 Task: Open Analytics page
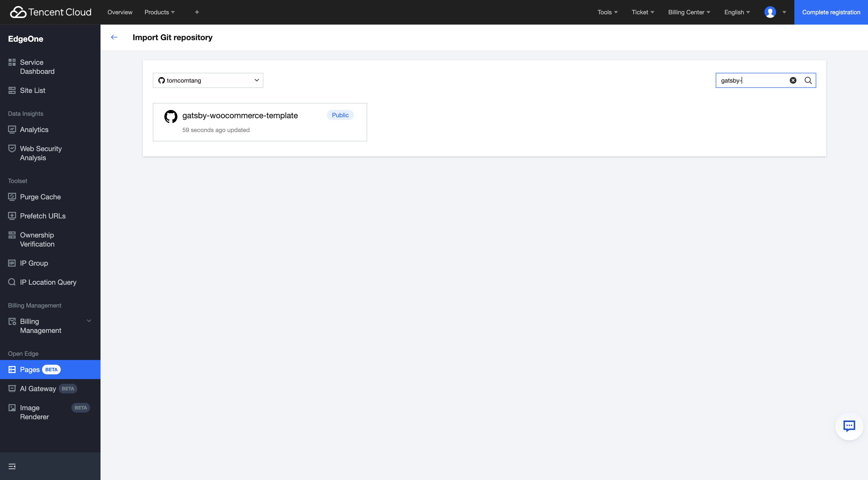pos(50,130)
